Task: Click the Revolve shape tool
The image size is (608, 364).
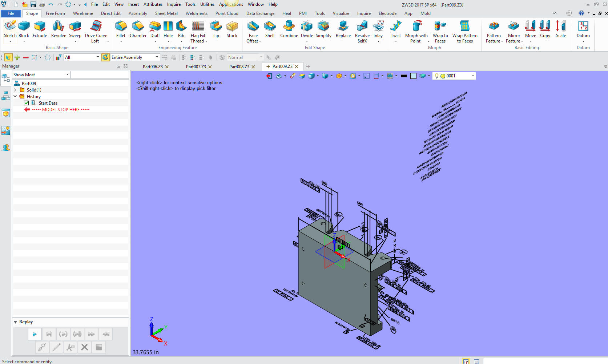Action: (x=59, y=29)
